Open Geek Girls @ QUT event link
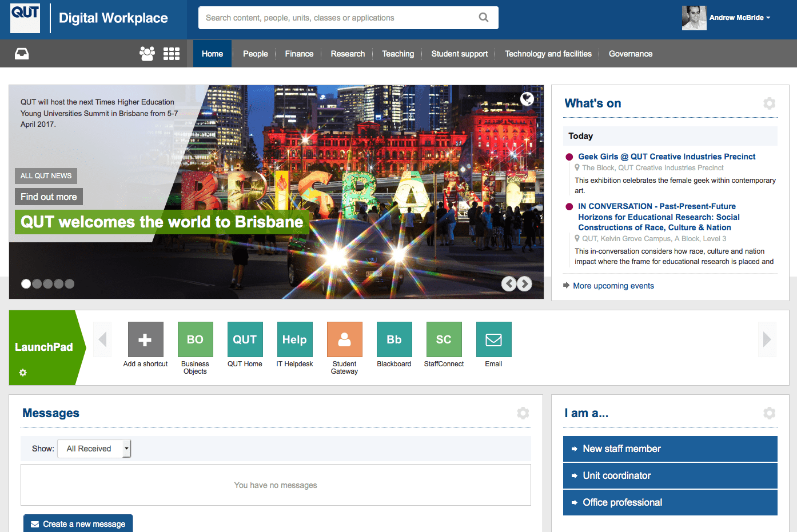797x532 pixels. 667,157
